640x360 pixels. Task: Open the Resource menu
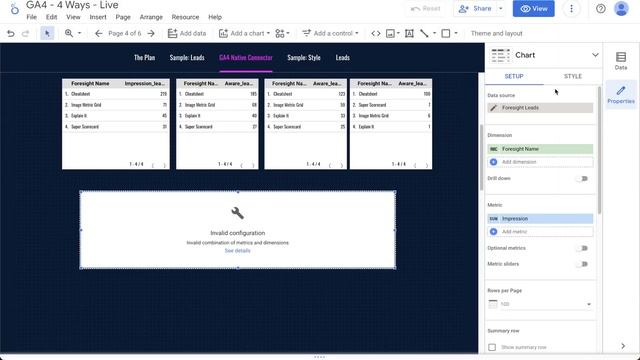pyautogui.click(x=185, y=17)
